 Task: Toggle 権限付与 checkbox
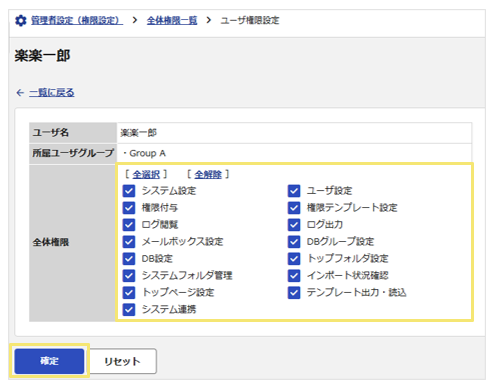(x=129, y=208)
